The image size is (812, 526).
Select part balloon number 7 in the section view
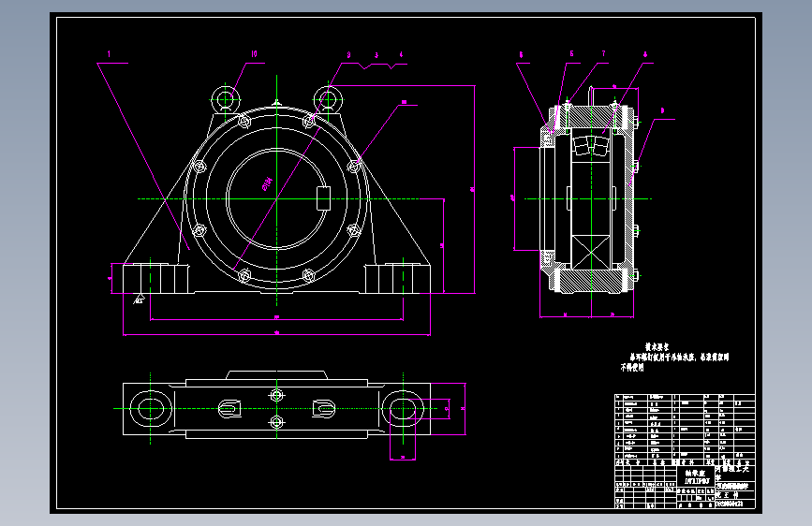pyautogui.click(x=603, y=53)
